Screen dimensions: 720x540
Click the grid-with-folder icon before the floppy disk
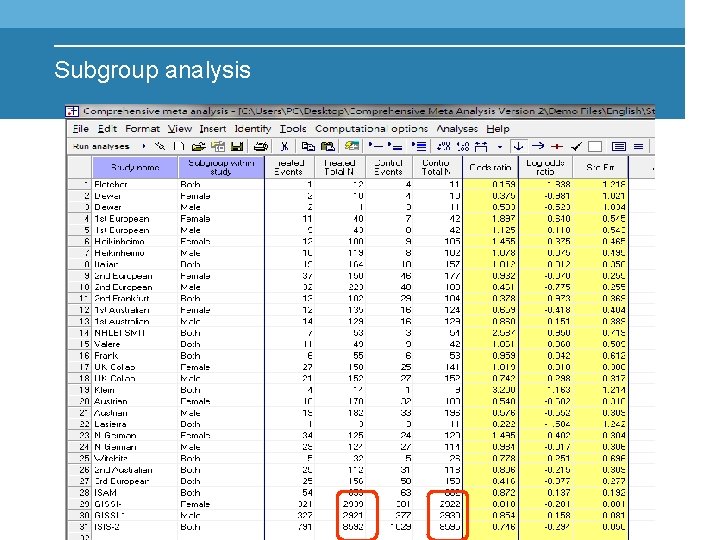click(218, 146)
